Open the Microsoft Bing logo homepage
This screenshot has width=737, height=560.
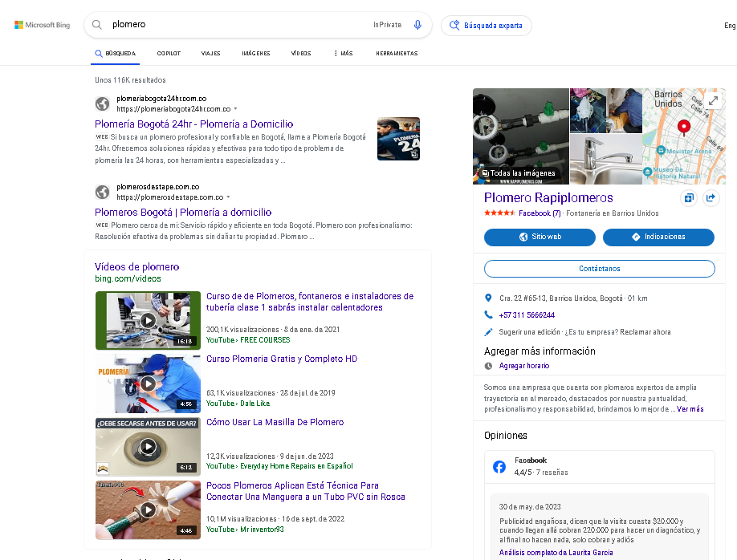pos(43,25)
